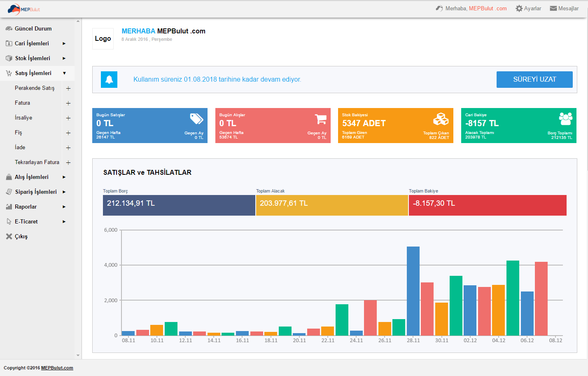Click the SATIŞLAR ve TAHSİLATLAR heading
The image size is (588, 376).
[147, 172]
